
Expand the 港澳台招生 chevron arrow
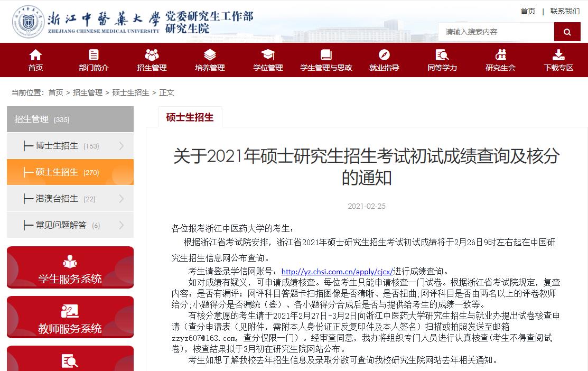pos(122,199)
